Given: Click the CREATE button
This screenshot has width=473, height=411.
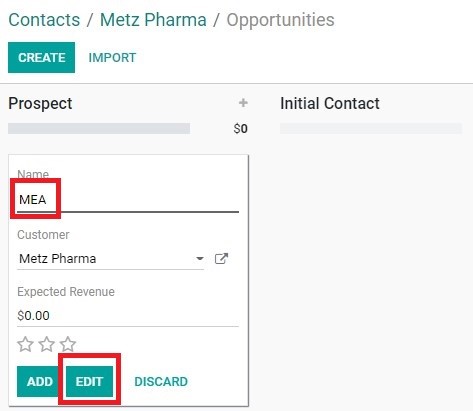Looking at the screenshot, I should (x=41, y=57).
